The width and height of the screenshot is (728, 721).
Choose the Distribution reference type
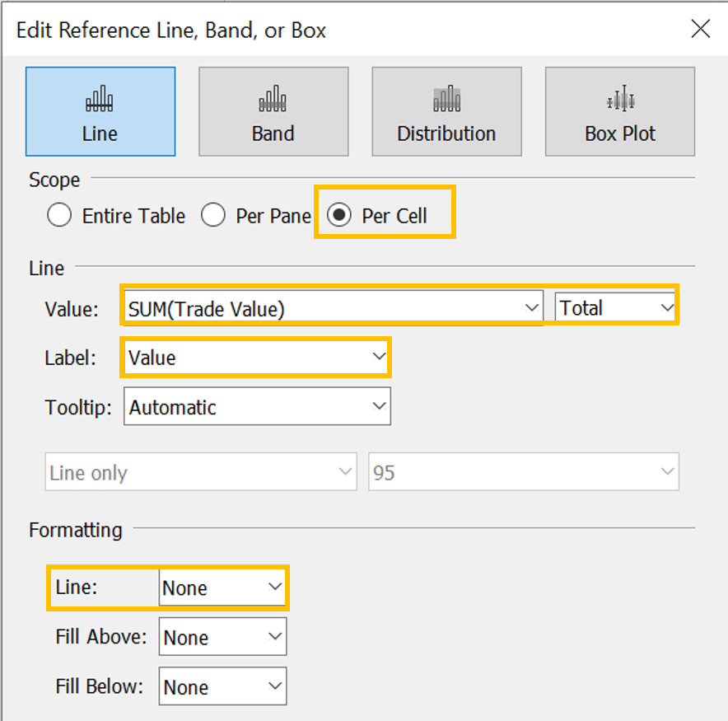pos(446,111)
